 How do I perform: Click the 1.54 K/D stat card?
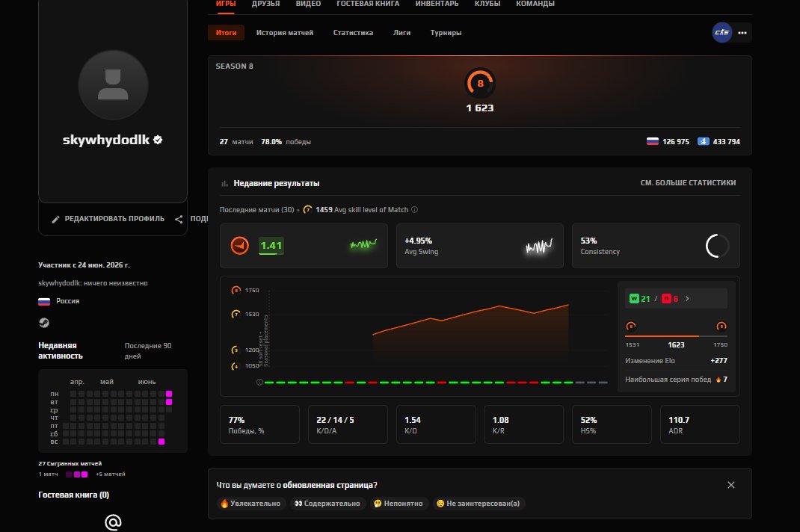point(436,424)
